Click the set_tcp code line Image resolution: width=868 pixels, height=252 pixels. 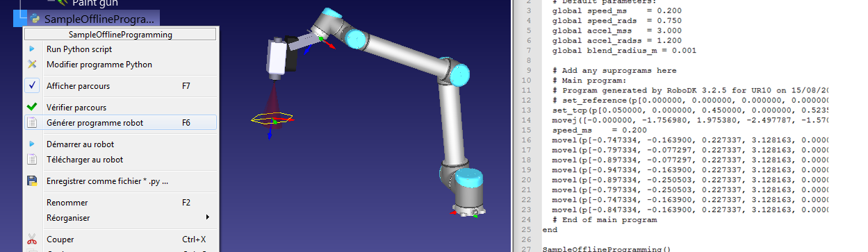click(x=689, y=110)
